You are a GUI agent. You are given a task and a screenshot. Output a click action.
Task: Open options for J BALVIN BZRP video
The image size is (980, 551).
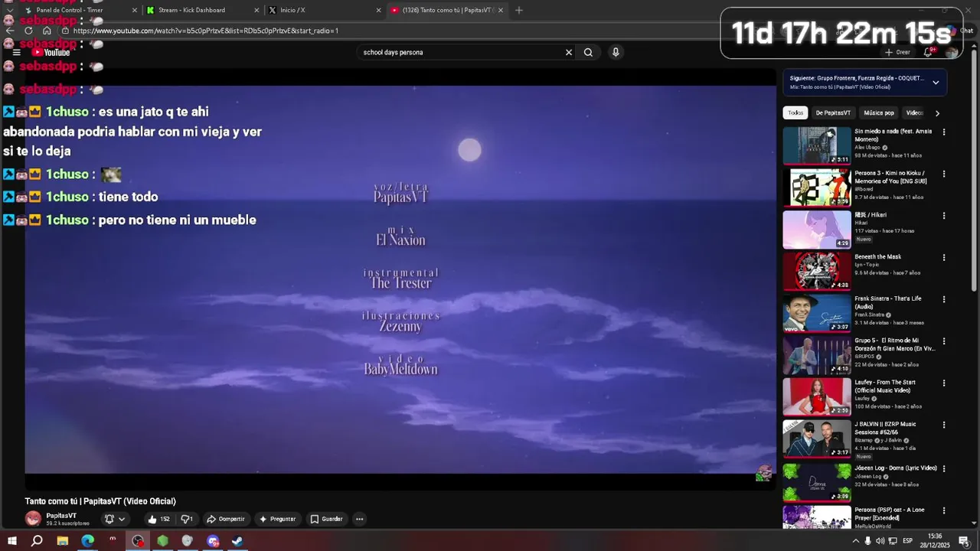pyautogui.click(x=943, y=425)
